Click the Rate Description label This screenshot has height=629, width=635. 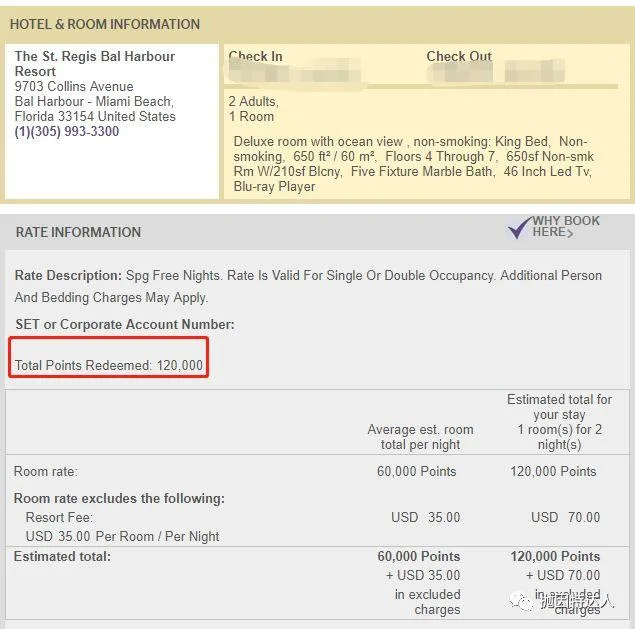68,275
